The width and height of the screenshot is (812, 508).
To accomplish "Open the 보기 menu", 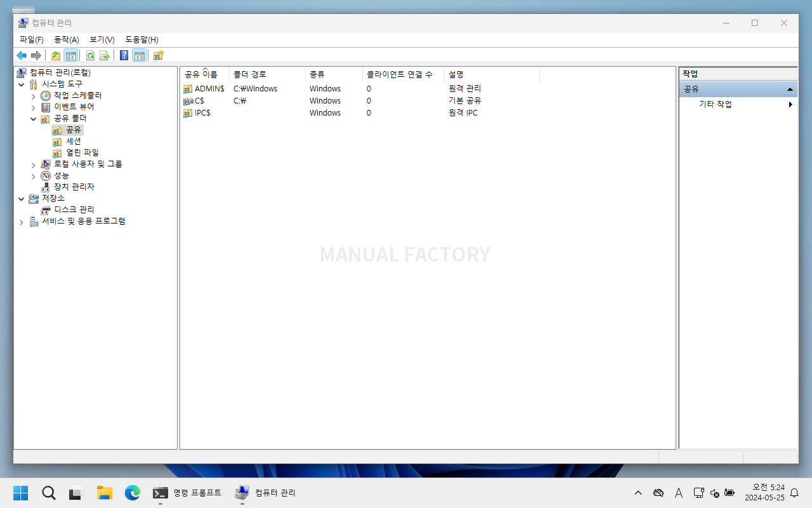I will click(100, 39).
